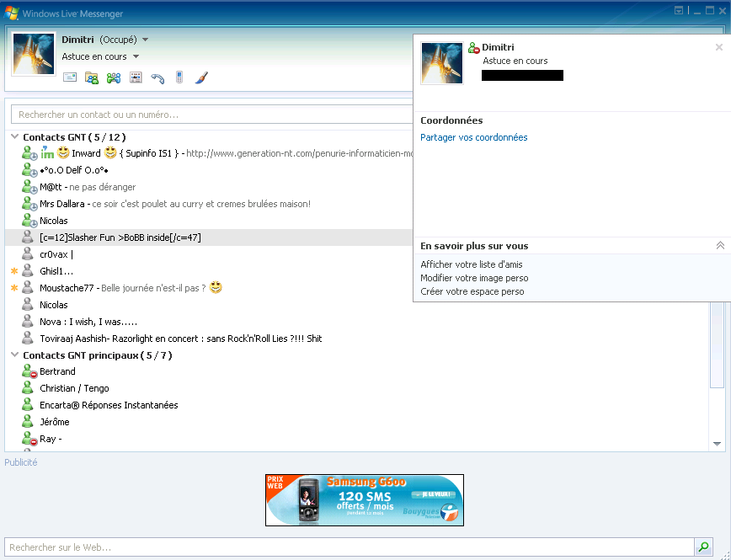Collapse the Contacts GNT group
This screenshot has height=560, width=731.
point(15,136)
